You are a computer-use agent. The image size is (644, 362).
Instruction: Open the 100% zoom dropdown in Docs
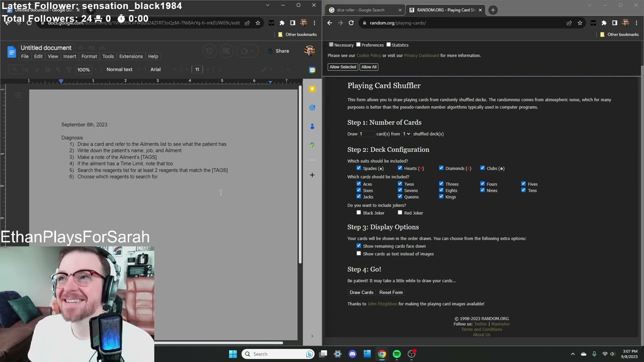click(x=86, y=69)
